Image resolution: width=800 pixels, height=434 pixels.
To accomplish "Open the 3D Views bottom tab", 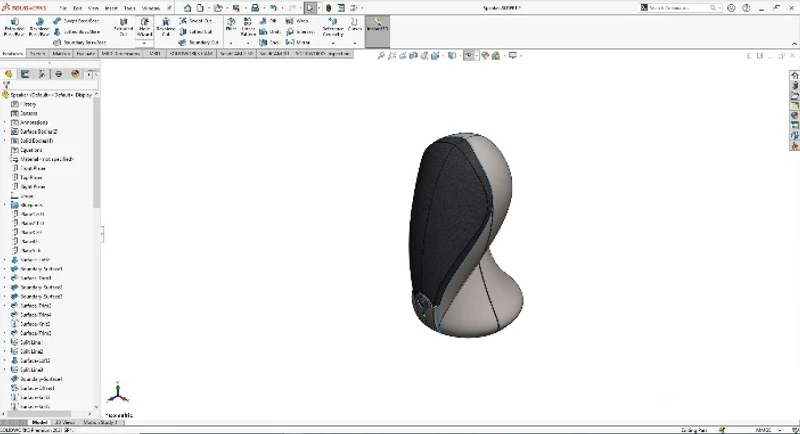I will pos(65,422).
